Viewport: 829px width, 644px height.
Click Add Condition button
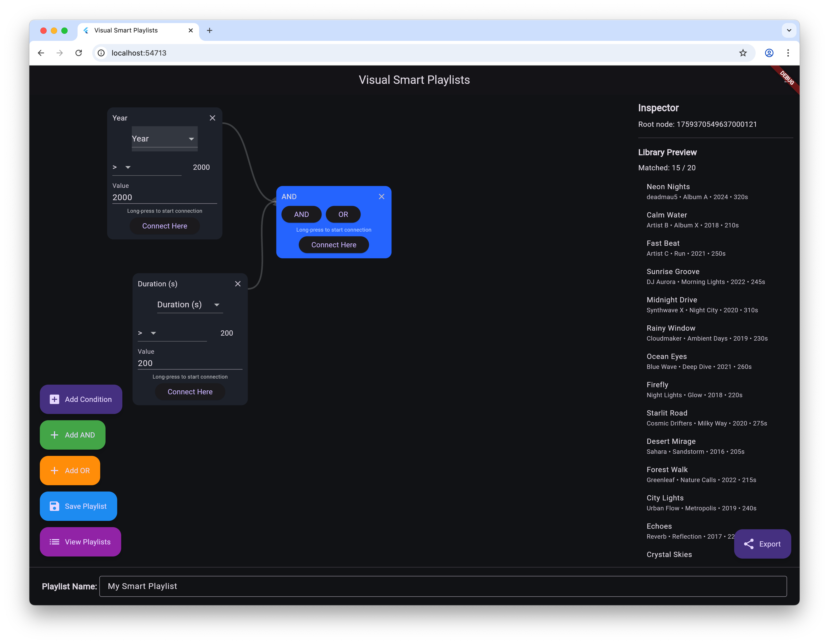click(x=81, y=399)
